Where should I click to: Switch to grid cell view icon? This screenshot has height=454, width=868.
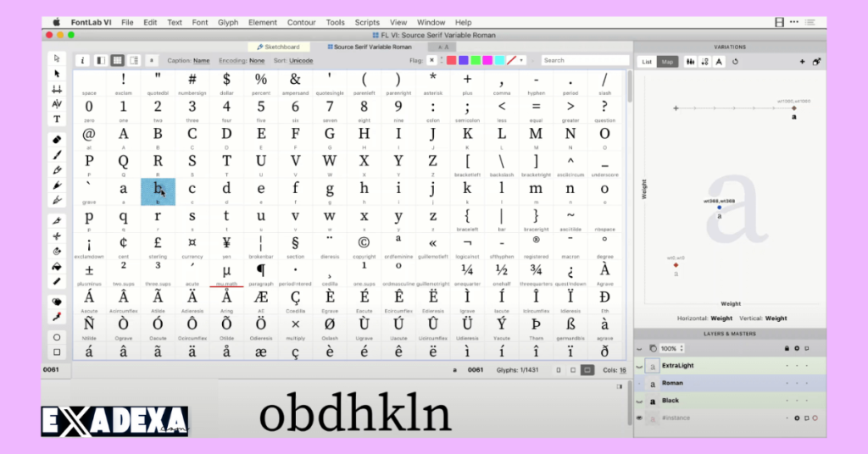[117, 60]
